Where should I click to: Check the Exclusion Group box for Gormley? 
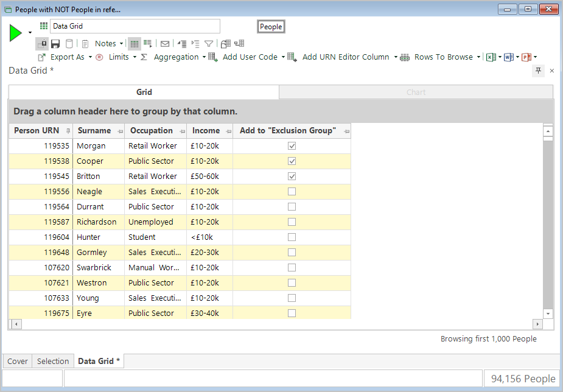pos(292,253)
